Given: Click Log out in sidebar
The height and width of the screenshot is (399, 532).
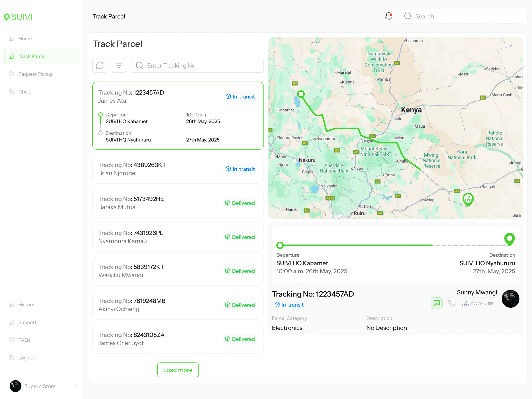Looking at the screenshot, I should (27, 358).
